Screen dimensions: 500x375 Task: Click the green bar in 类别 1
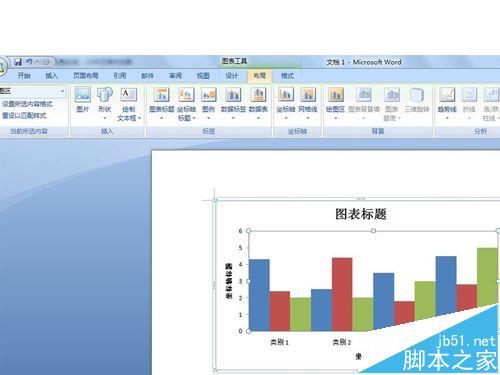[x=301, y=314]
